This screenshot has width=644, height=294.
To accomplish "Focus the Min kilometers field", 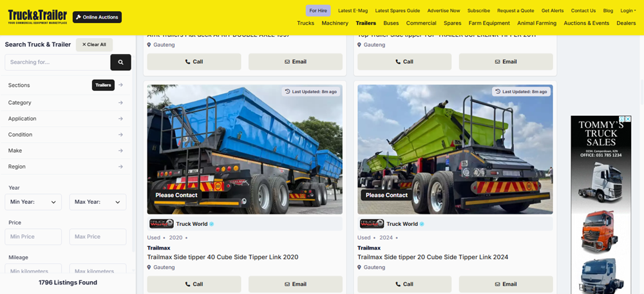I will coord(33,270).
